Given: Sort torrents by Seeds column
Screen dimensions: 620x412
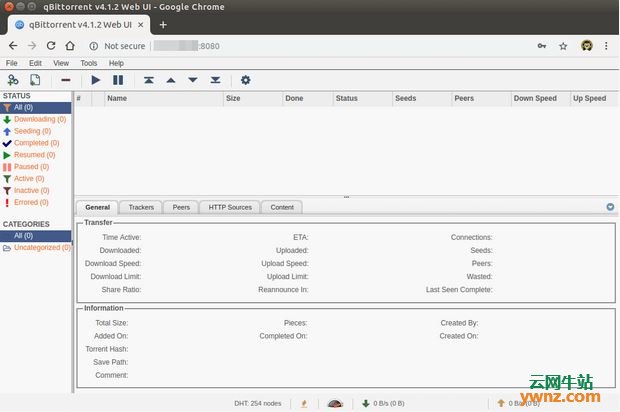Looking at the screenshot, I should point(422,98).
